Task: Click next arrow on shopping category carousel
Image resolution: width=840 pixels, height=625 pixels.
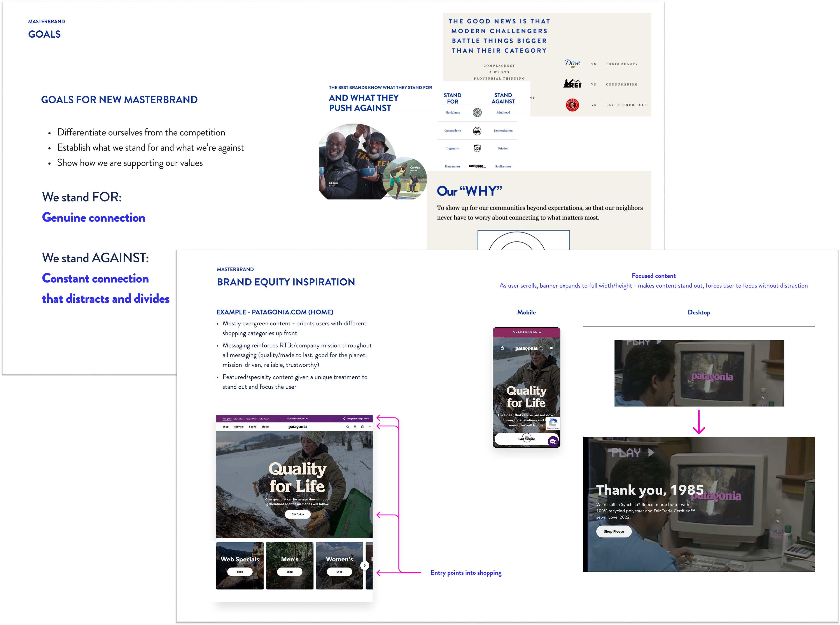Action: [x=364, y=566]
